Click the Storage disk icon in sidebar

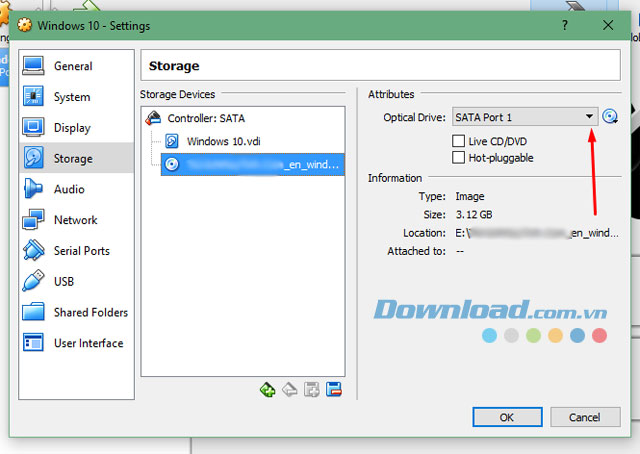pos(33,158)
